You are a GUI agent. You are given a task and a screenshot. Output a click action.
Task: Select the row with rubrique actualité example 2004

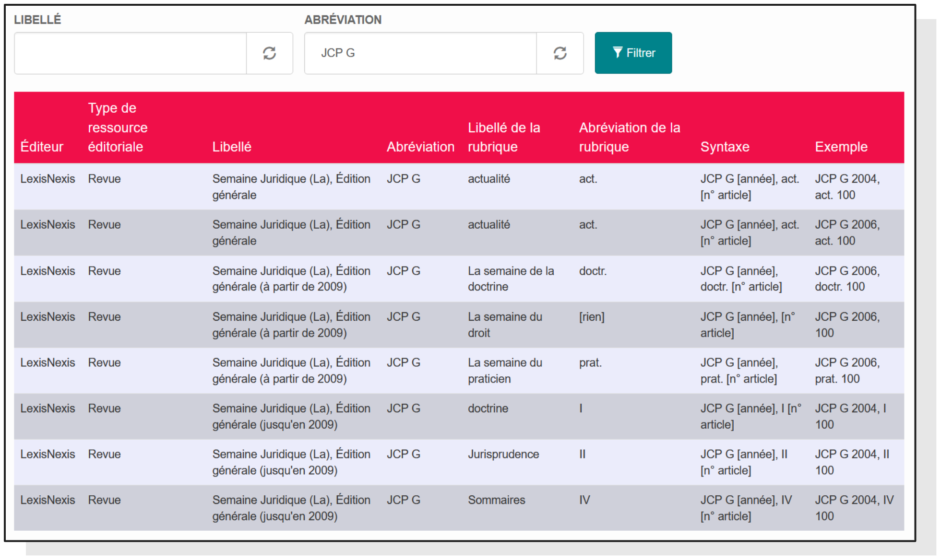point(432,187)
